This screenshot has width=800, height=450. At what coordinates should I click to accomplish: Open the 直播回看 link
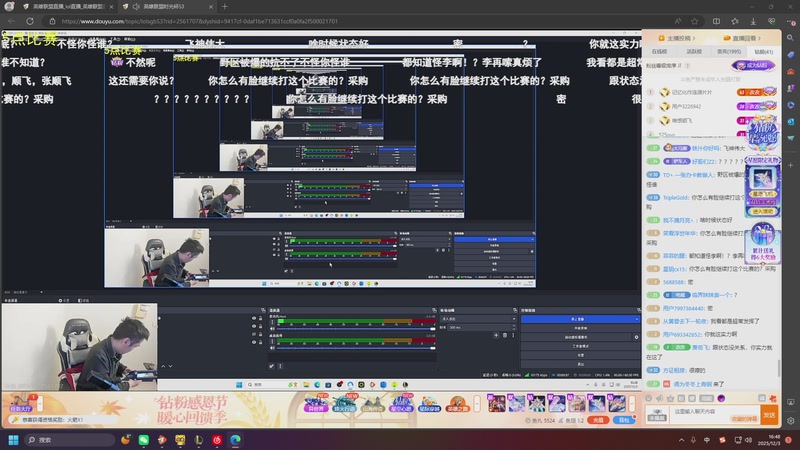(742, 38)
